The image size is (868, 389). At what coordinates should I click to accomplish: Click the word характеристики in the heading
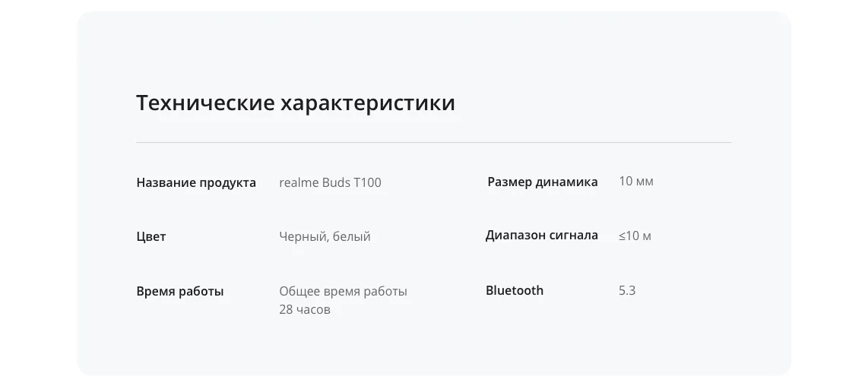pyautogui.click(x=368, y=103)
